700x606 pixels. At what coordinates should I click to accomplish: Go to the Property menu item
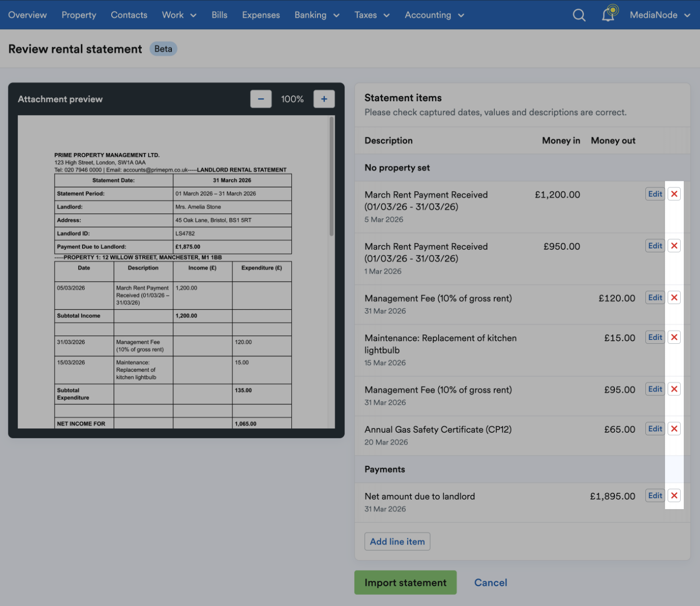[79, 15]
